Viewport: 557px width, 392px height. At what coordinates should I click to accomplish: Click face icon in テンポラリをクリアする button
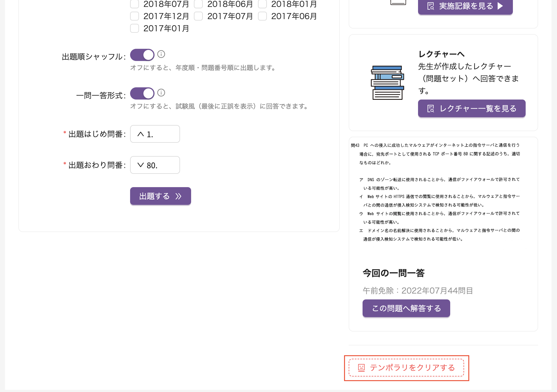(x=361, y=368)
